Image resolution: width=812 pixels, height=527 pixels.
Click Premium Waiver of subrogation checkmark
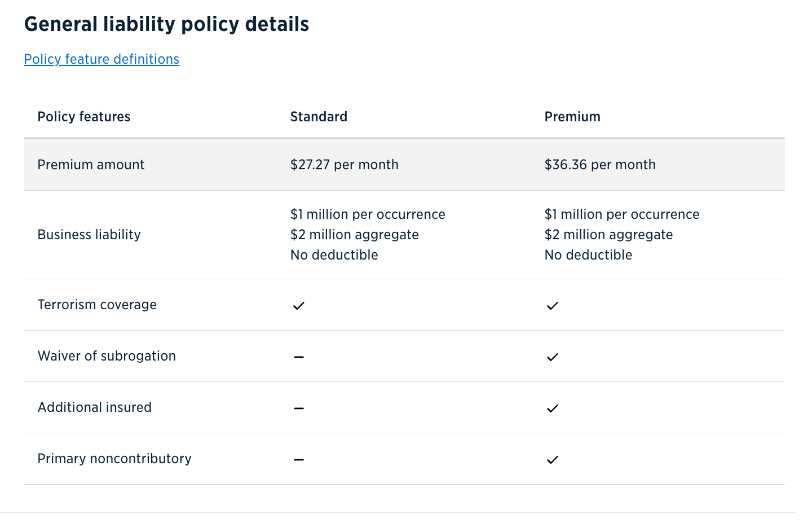click(x=553, y=357)
